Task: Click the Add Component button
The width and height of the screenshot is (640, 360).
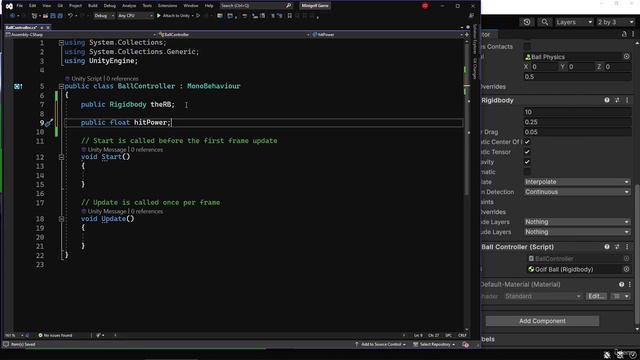Action: (542, 321)
